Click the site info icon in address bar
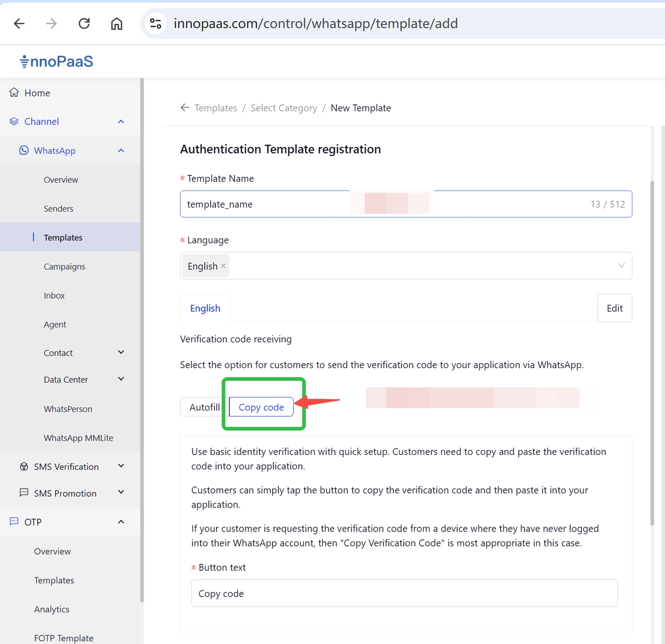665x644 pixels. tap(156, 23)
